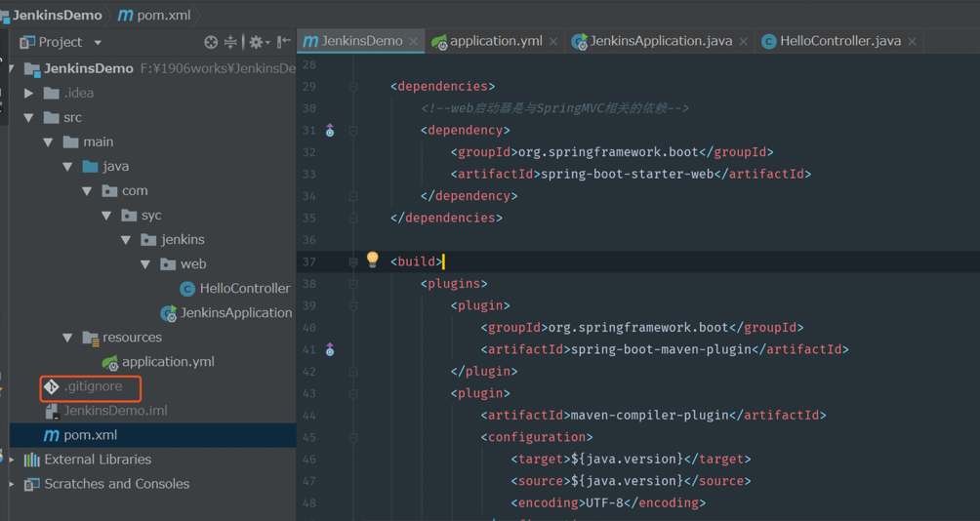
Task: Click the JenkinsDemo breadcrumb
Action: point(57,15)
